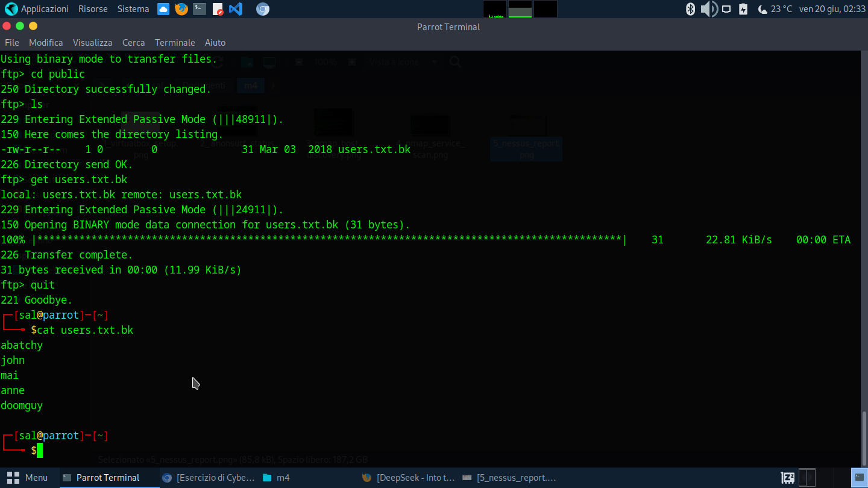Open the notes icon with red badge
Screen dimensions: 868x488
pos(218,9)
